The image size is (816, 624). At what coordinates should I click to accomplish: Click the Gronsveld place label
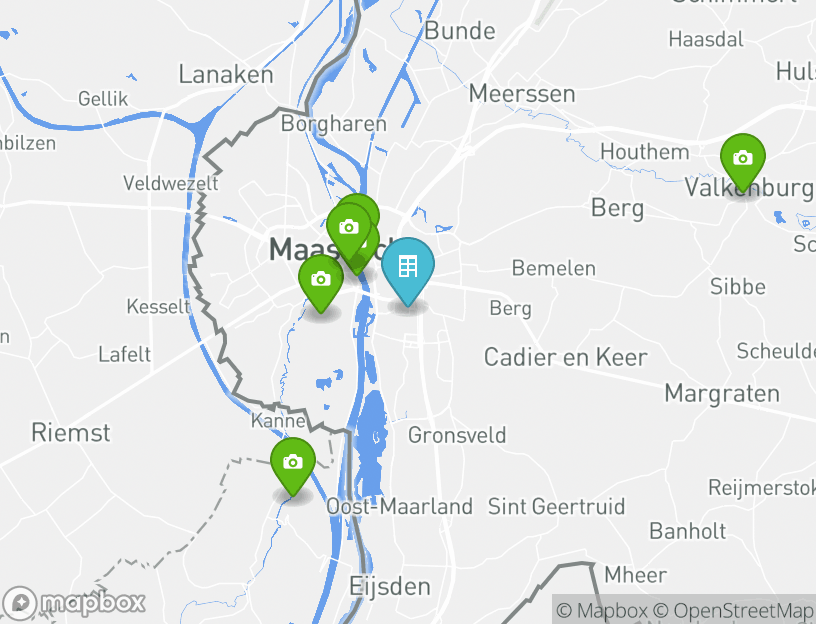click(x=457, y=436)
